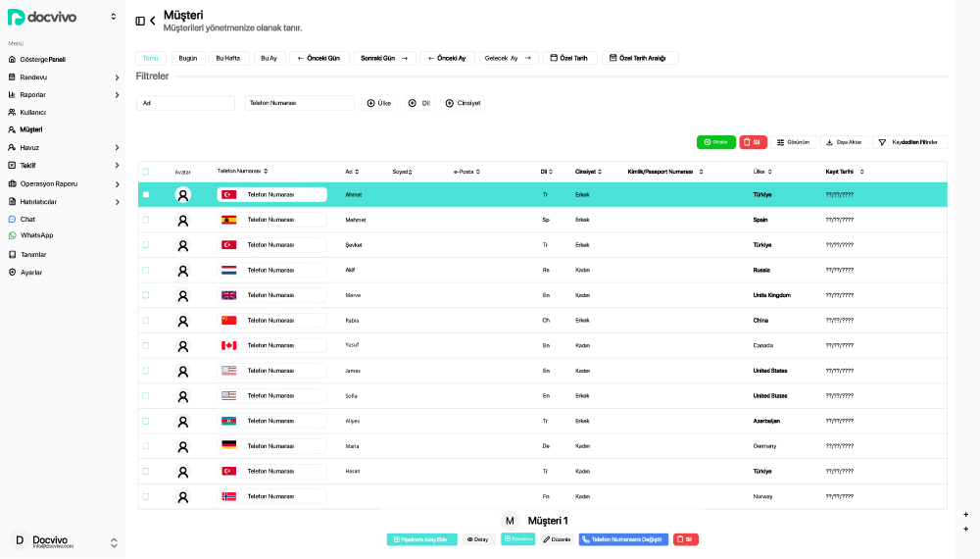The image size is (980, 559).
Task: Go to Ayarlar in the sidebar
Action: click(31, 273)
